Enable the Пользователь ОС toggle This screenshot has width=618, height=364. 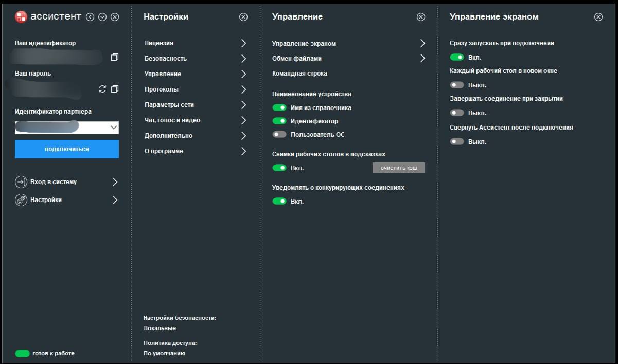[x=279, y=135]
